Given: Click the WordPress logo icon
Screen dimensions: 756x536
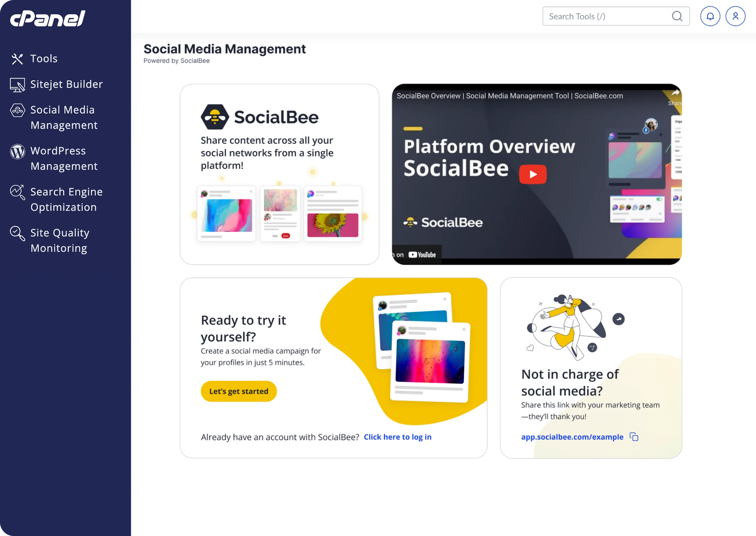Looking at the screenshot, I should pyautogui.click(x=17, y=151).
